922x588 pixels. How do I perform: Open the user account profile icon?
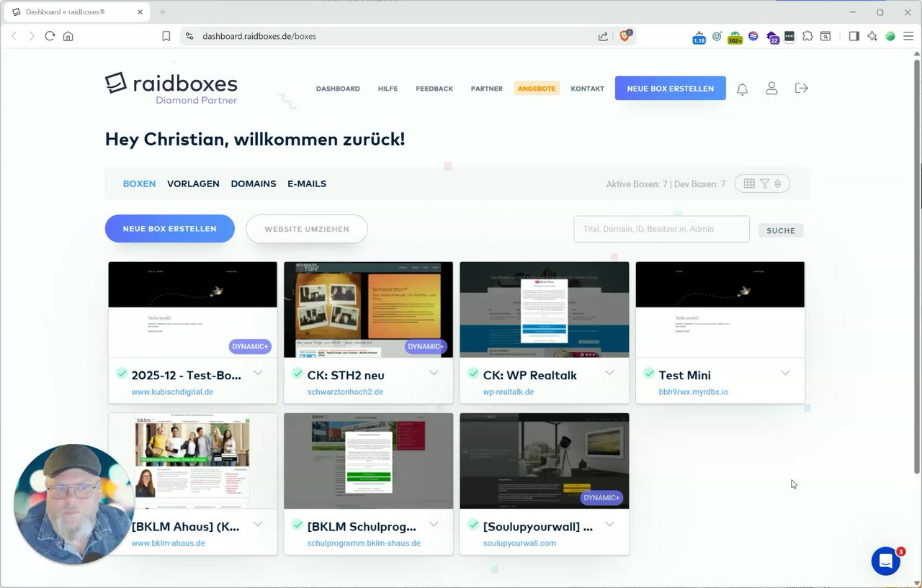(771, 89)
